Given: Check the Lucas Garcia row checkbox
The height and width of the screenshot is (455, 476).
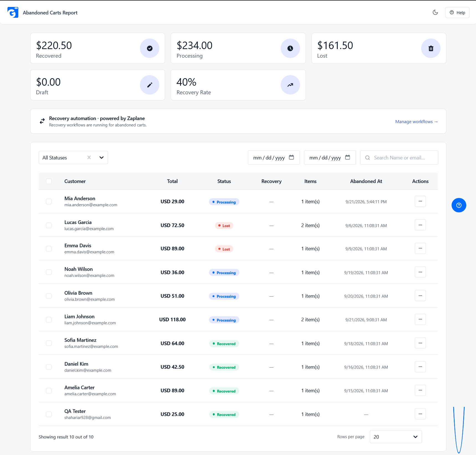Looking at the screenshot, I should [x=49, y=225].
